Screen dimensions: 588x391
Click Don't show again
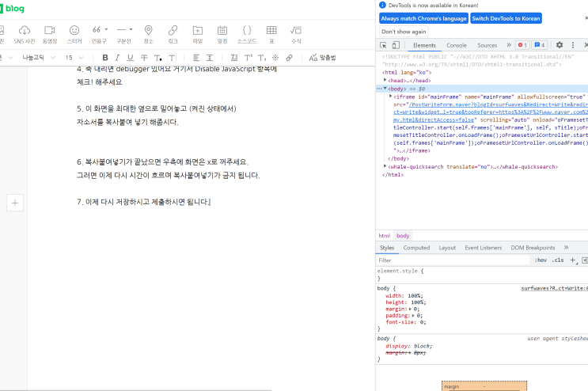tap(404, 32)
